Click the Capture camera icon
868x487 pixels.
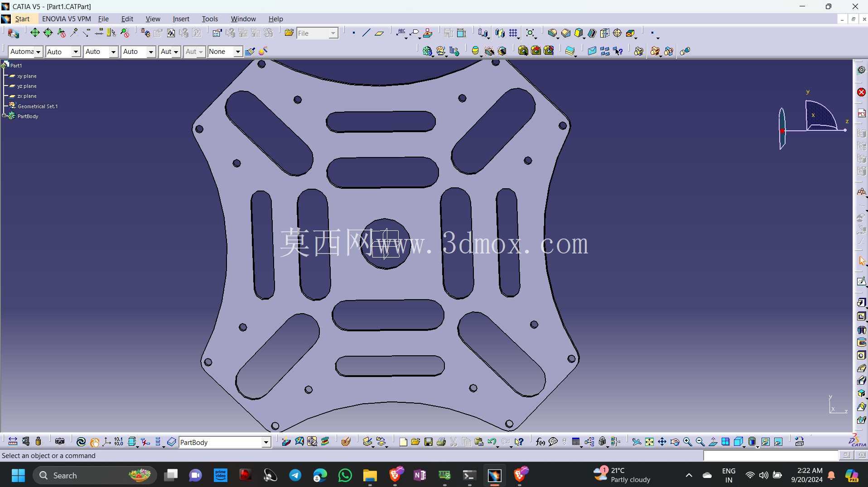[60, 442]
